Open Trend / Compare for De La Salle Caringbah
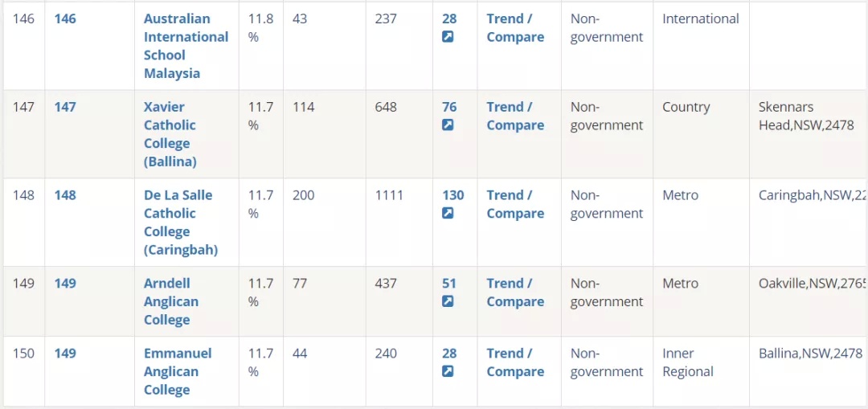Image resolution: width=868 pixels, height=409 pixels. click(515, 204)
